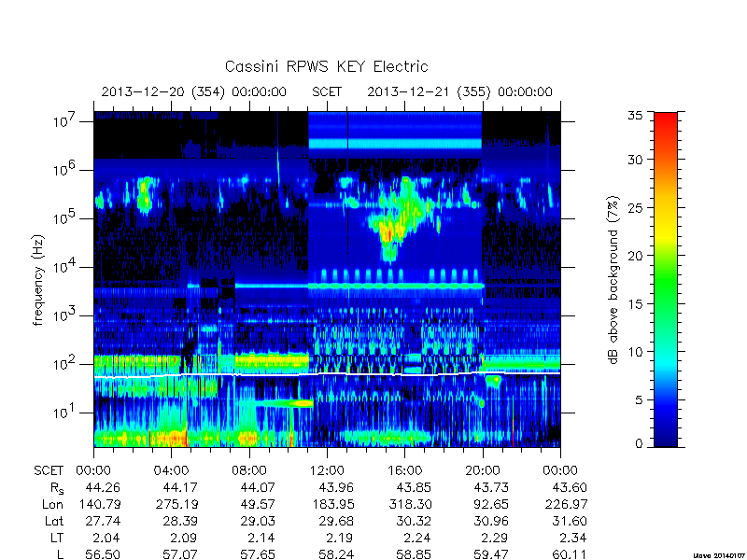Click L value '58.24'
The width and height of the screenshot is (747, 560).
(336, 554)
